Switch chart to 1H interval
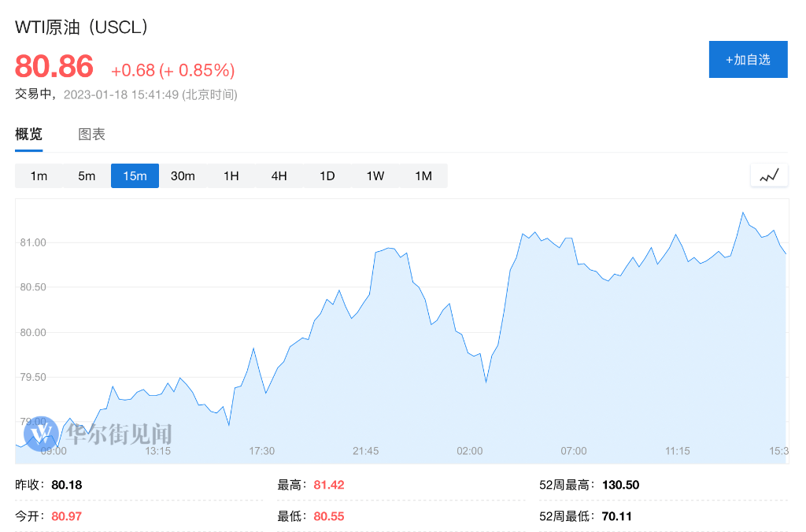This screenshot has height=532, width=806. 231,175
